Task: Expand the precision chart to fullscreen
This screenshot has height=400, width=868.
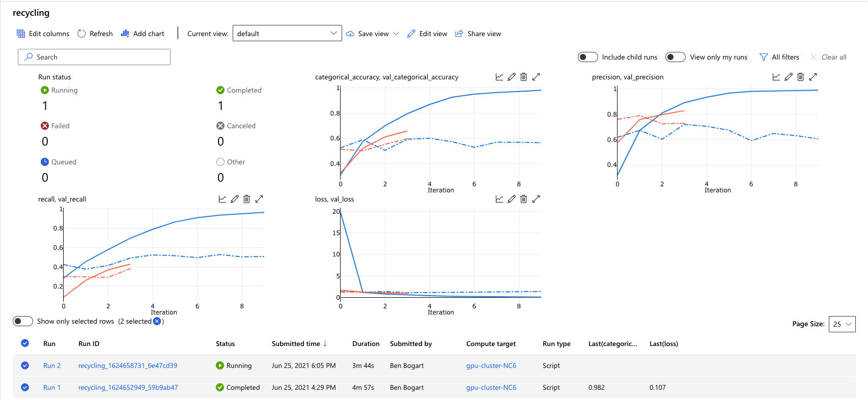Action: tap(813, 77)
